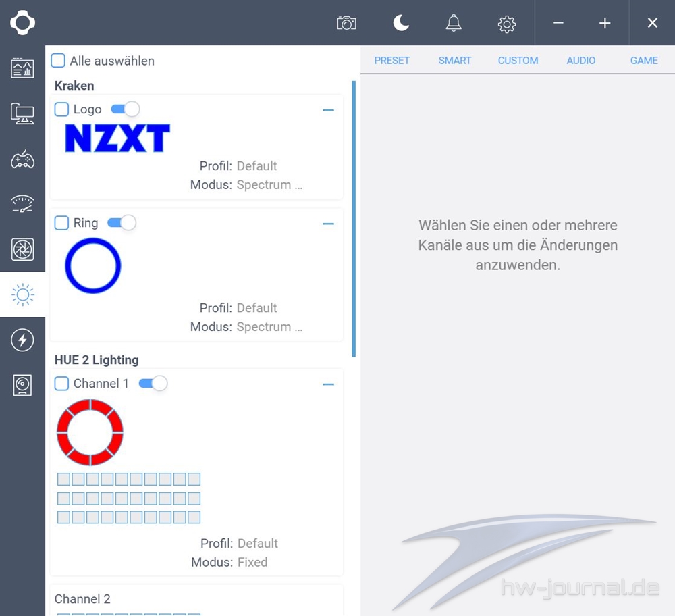675x616 pixels.
Task: Click the red Channel 1 fan ring preview
Action: pyautogui.click(x=90, y=432)
